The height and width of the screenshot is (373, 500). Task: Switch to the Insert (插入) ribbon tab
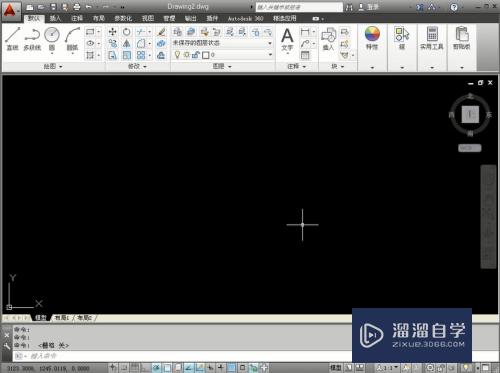click(55, 18)
